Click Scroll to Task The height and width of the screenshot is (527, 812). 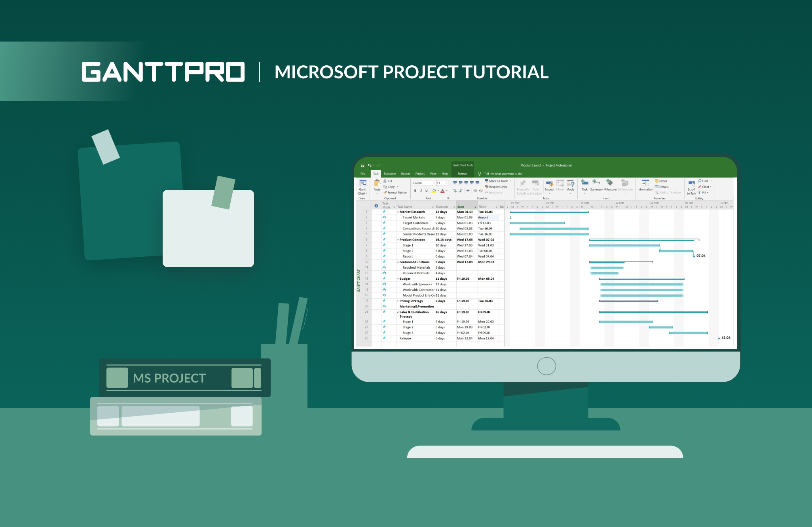point(691,188)
